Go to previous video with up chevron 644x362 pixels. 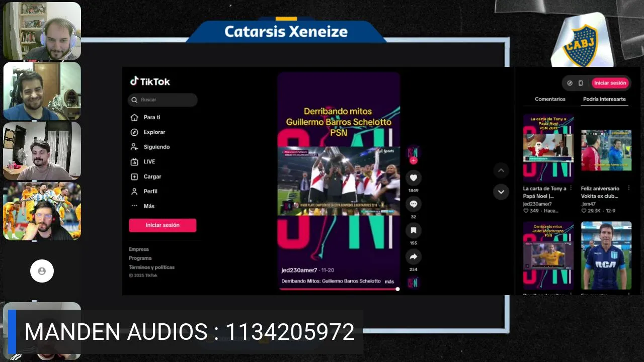pos(501,171)
